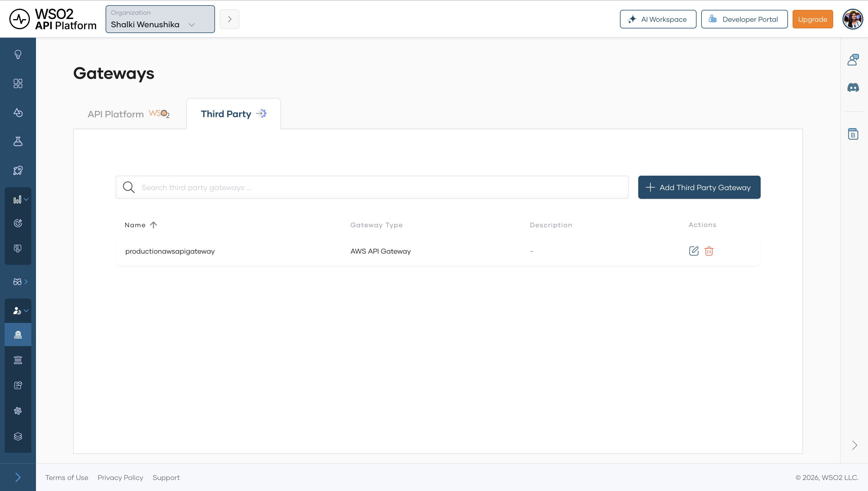Open the stacked layers sidebar icon
868x491 pixels.
[x=18, y=437]
